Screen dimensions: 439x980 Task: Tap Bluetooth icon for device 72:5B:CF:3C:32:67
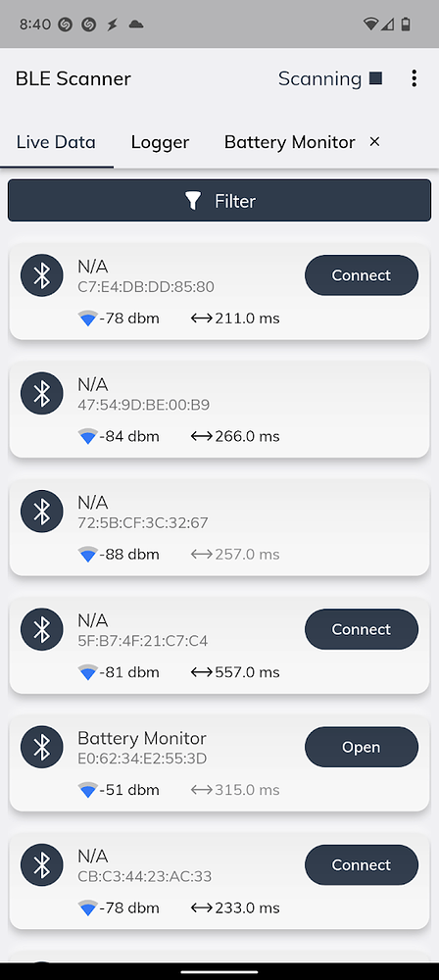42,512
